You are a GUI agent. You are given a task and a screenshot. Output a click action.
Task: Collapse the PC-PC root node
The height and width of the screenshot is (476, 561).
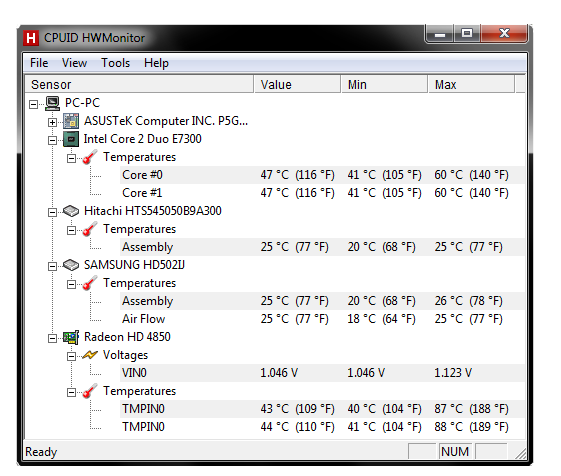tap(34, 105)
